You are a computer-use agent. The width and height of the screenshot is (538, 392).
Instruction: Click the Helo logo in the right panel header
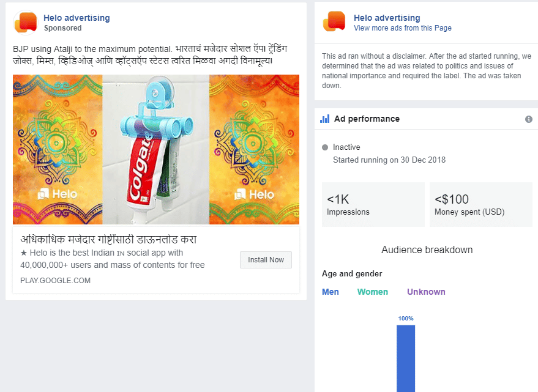click(334, 23)
